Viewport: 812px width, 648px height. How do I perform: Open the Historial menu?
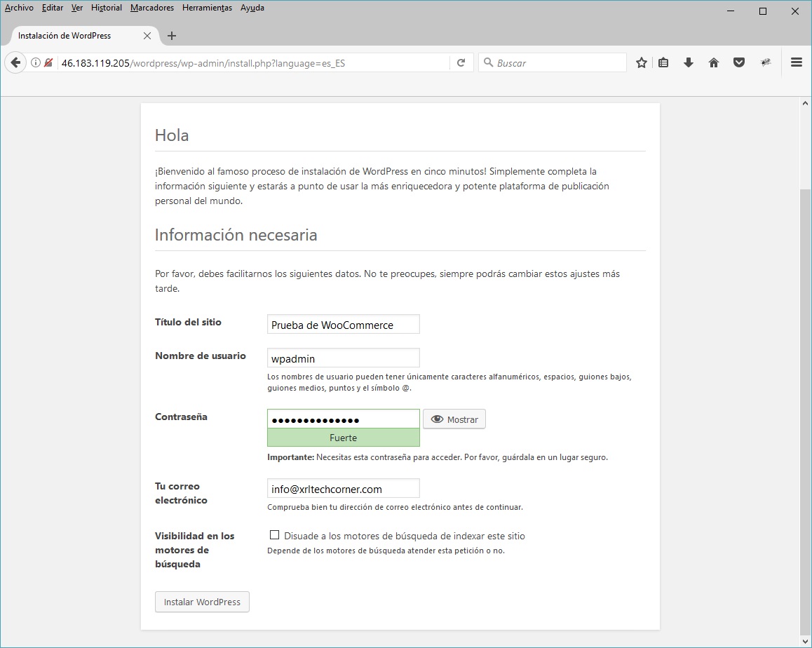pos(106,8)
